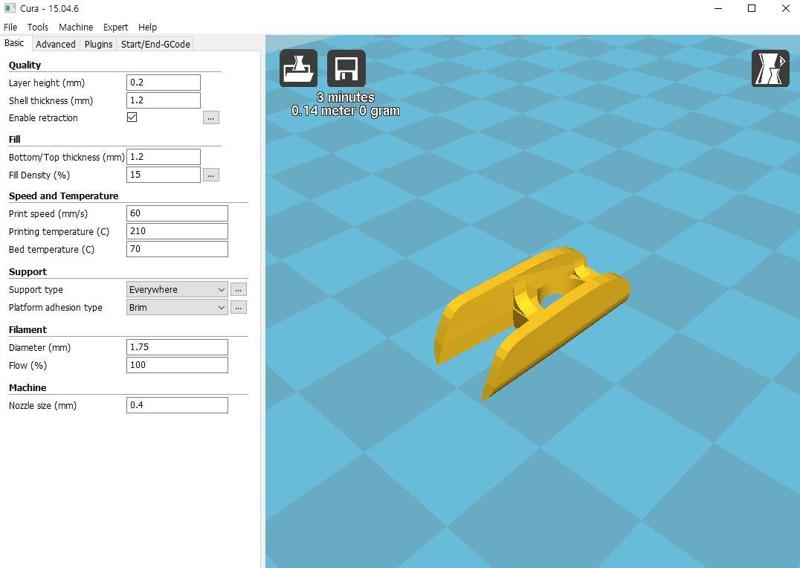
Task: Click the Printing temperature input field
Action: tap(177, 231)
